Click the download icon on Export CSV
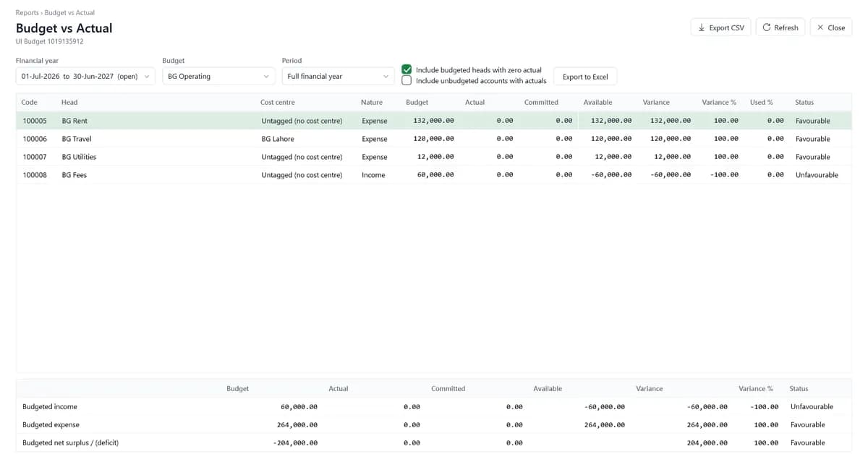Image resolution: width=868 pixels, height=454 pixels. [x=702, y=27]
